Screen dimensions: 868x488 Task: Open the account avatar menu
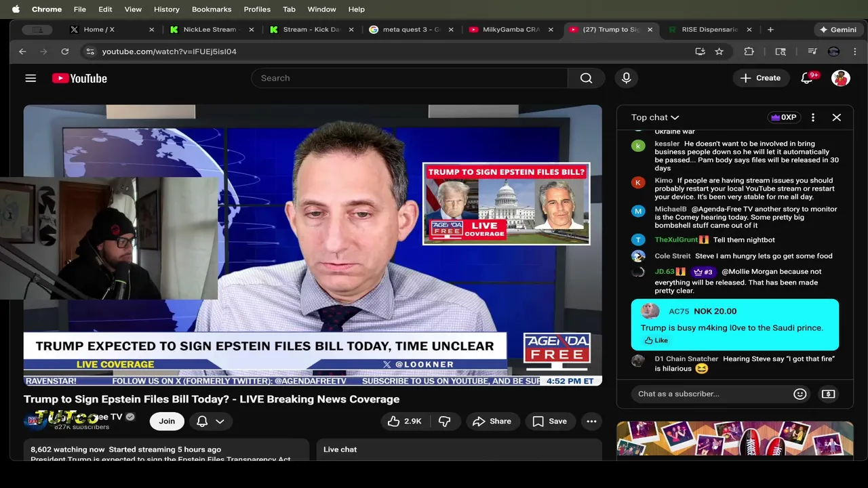(841, 78)
